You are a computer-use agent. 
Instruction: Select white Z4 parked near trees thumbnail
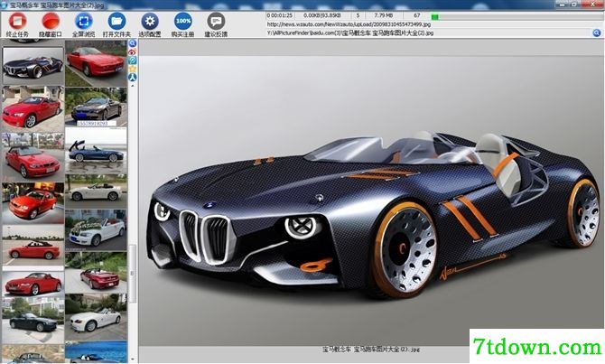click(96, 318)
